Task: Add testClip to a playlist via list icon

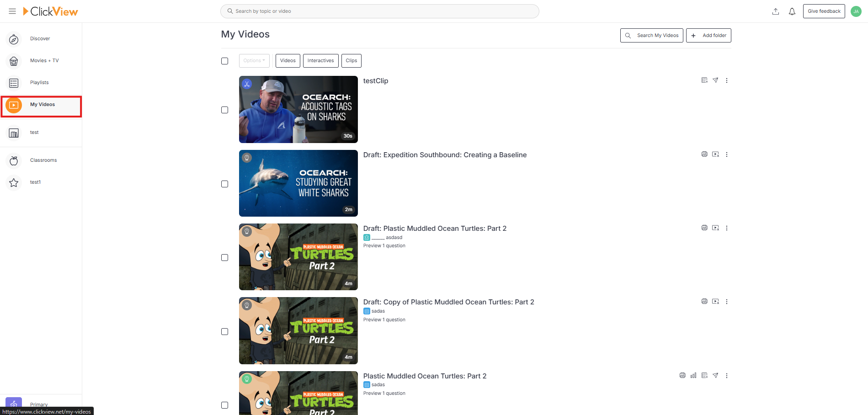Action: pos(704,80)
